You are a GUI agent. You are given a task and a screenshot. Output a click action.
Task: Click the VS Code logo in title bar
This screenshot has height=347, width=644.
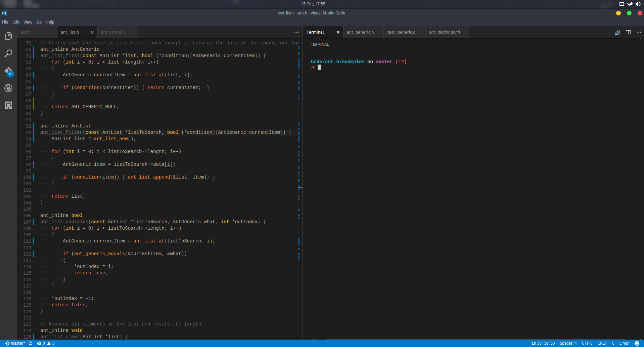click(x=4, y=13)
